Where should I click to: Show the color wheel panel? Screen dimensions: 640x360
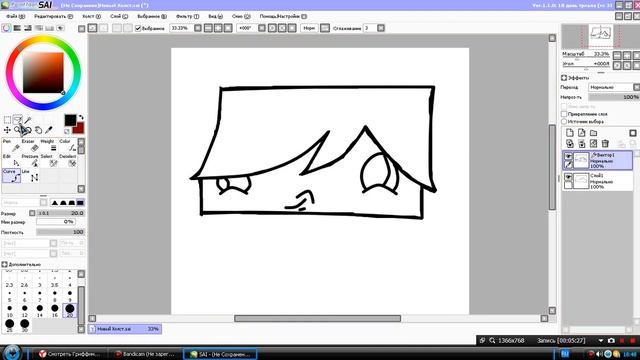[6, 28]
